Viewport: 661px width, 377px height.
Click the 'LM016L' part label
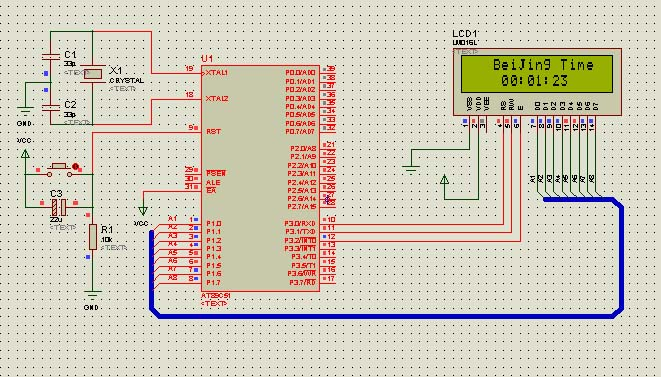(465, 43)
